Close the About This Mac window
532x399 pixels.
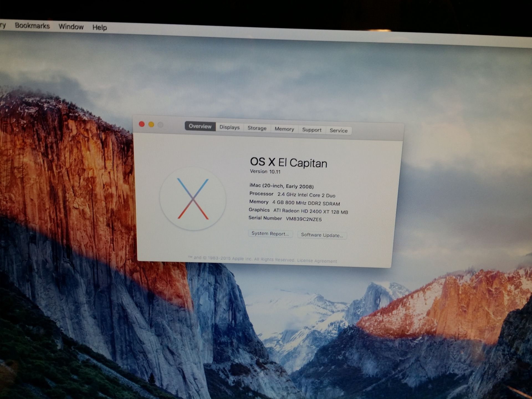click(x=142, y=124)
